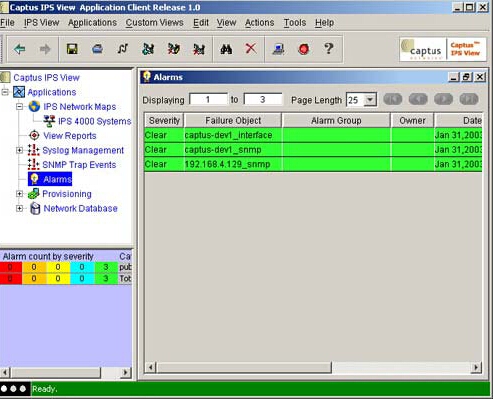The image size is (493, 399).
Task: Select View Reports in the tree
Action: pyautogui.click(x=70, y=136)
